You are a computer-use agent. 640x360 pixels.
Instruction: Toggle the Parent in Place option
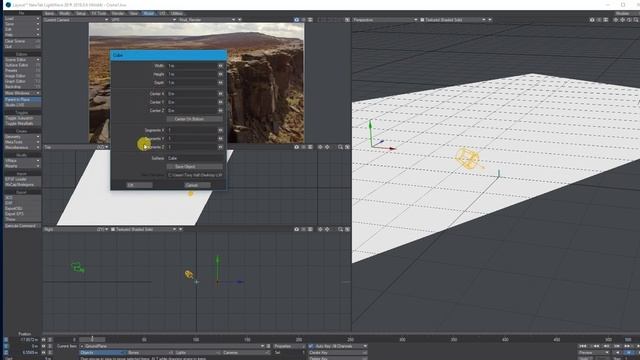pos(22,100)
